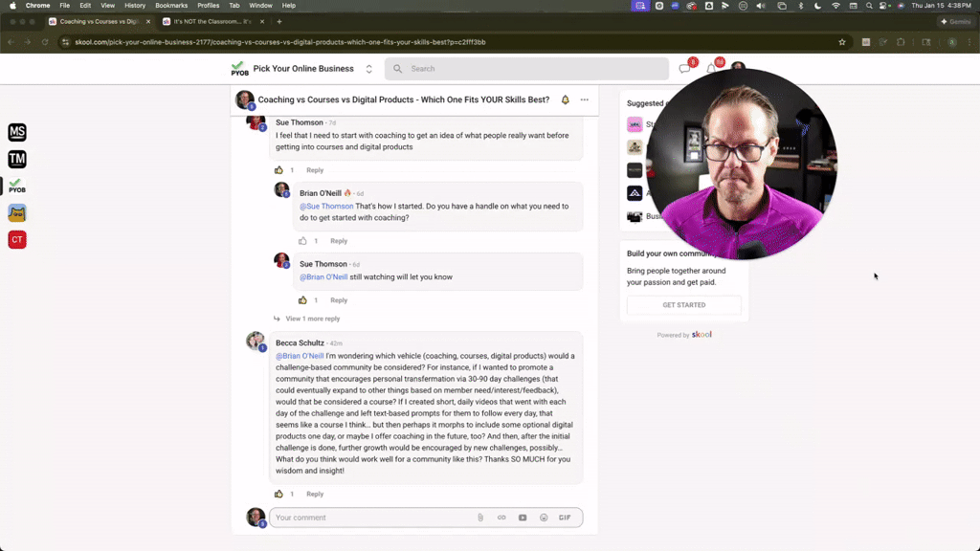Viewport: 980px width, 551px height.
Task: Open the MS group in left sidebar
Action: [17, 132]
